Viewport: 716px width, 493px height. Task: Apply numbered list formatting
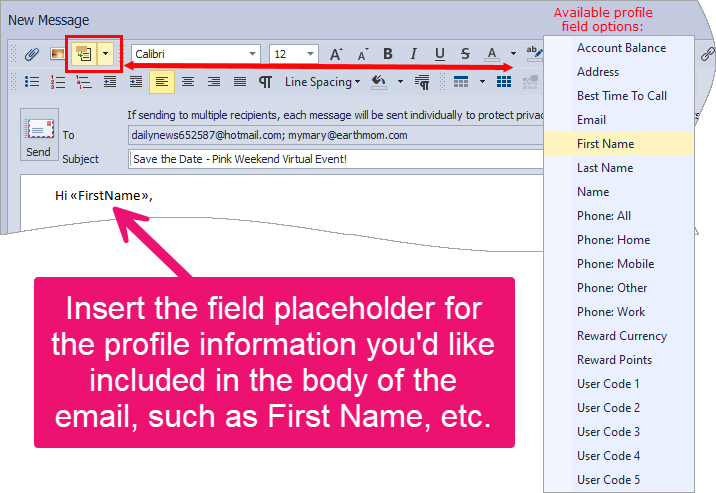pyautogui.click(x=58, y=82)
